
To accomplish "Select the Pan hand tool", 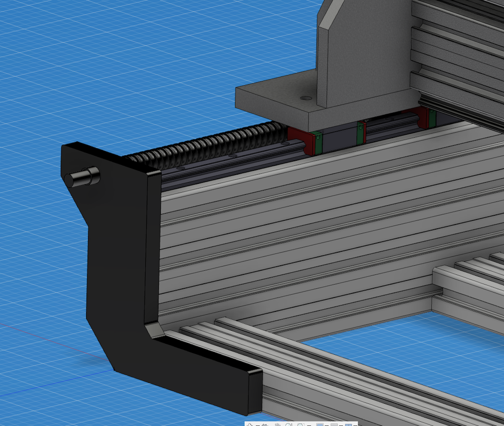I will pos(278,425).
